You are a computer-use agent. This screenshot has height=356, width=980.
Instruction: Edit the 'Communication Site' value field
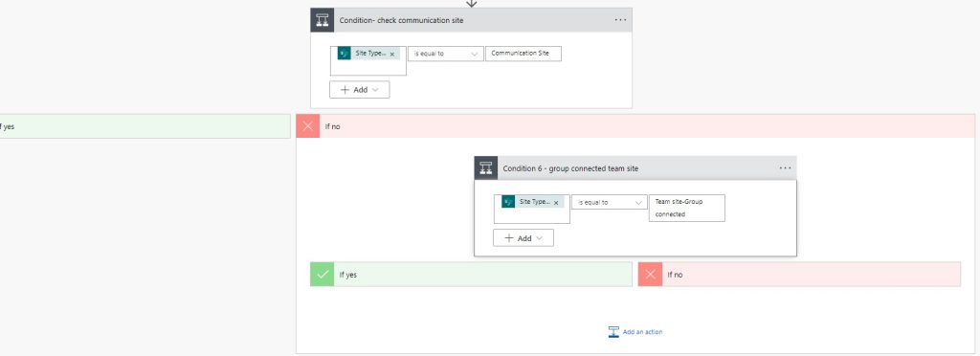pos(523,54)
